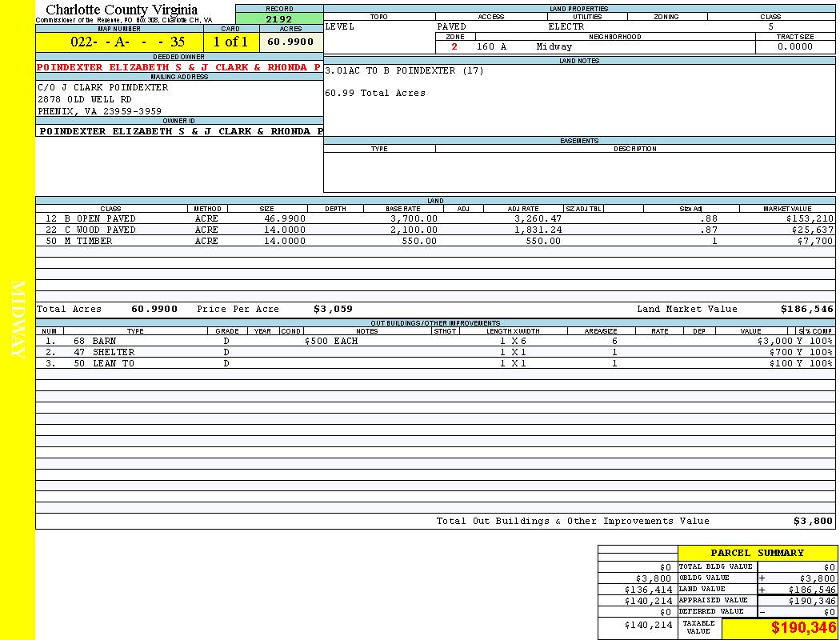Select the red zone number 2
The image size is (840, 640).
tap(454, 46)
